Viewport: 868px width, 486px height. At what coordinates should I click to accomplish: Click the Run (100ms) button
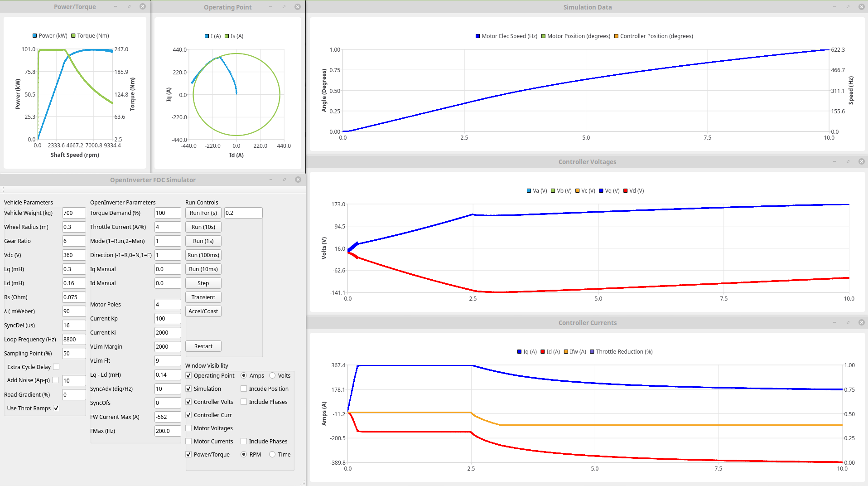[203, 255]
